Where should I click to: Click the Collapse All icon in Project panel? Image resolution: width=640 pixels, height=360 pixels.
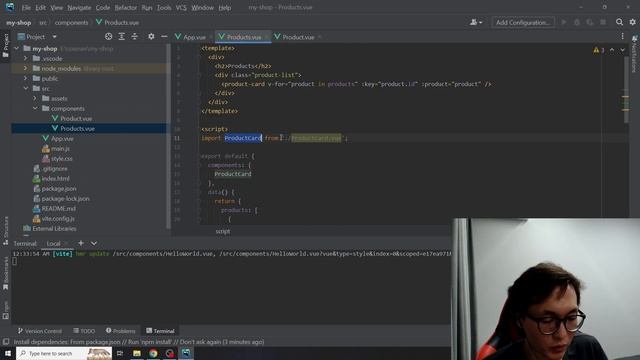[x=135, y=36]
